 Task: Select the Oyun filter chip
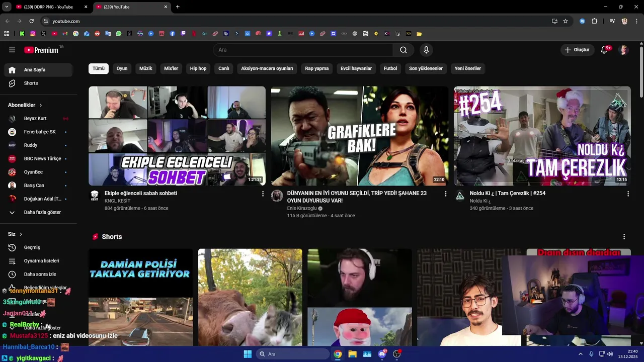click(x=122, y=68)
